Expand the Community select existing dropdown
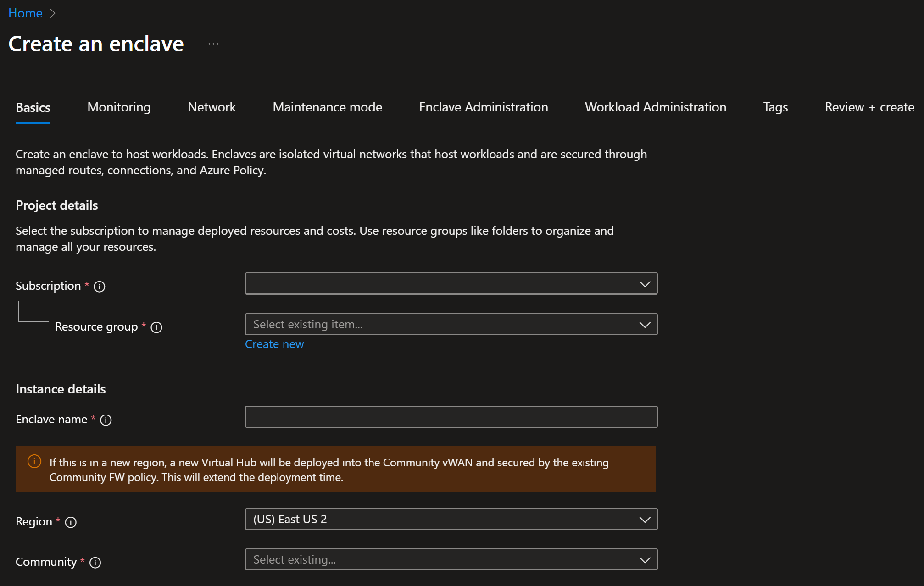Image resolution: width=924 pixels, height=586 pixels. 451,559
